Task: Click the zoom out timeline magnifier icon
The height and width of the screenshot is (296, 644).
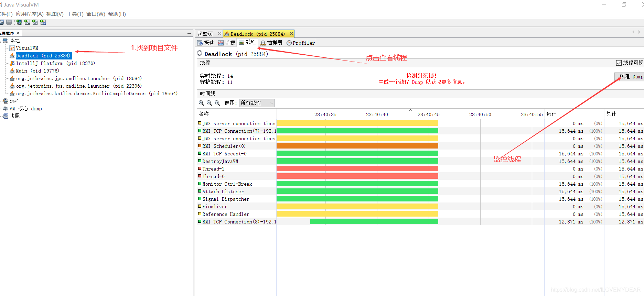Action: (x=209, y=103)
